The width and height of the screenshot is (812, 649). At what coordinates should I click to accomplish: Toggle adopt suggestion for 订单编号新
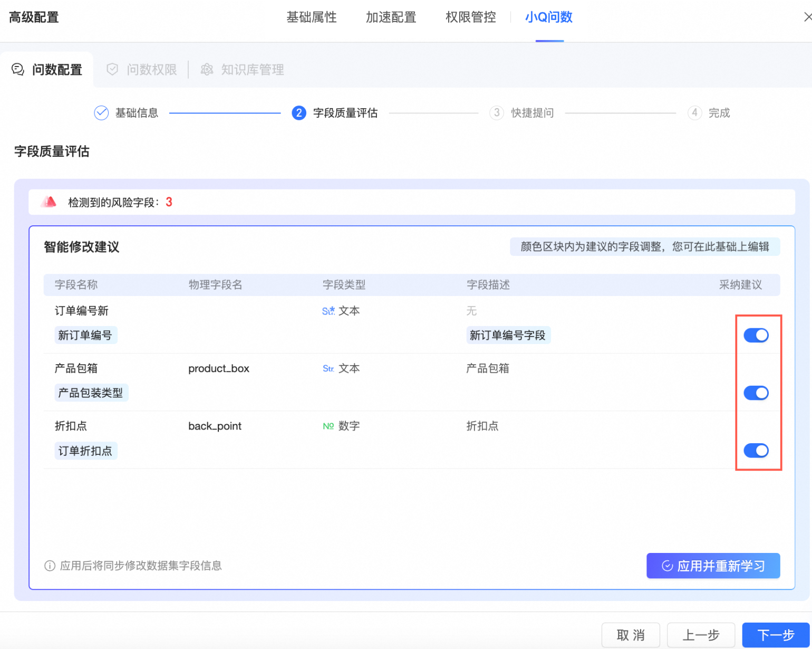756,335
